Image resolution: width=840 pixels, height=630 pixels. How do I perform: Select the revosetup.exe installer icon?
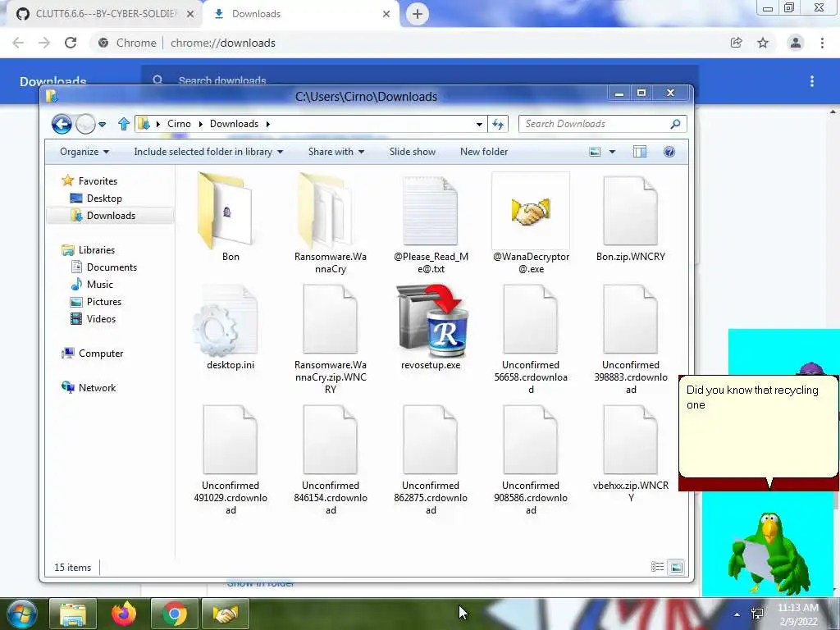(431, 321)
